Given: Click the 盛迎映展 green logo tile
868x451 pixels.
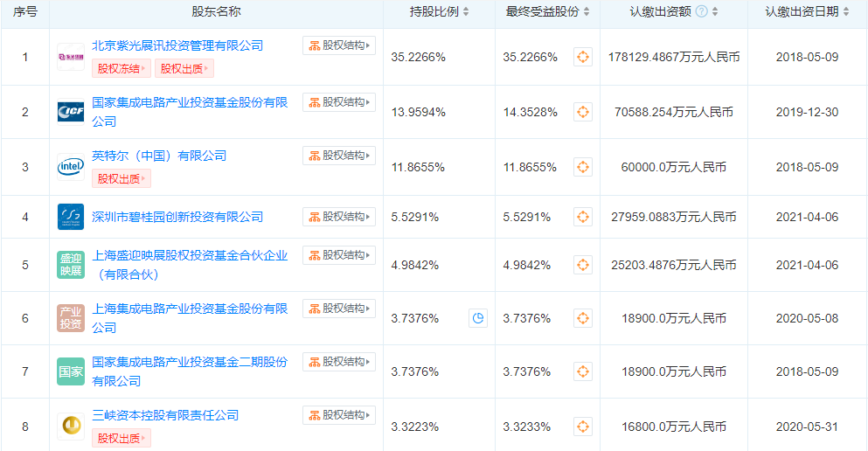Looking at the screenshot, I should [71, 265].
